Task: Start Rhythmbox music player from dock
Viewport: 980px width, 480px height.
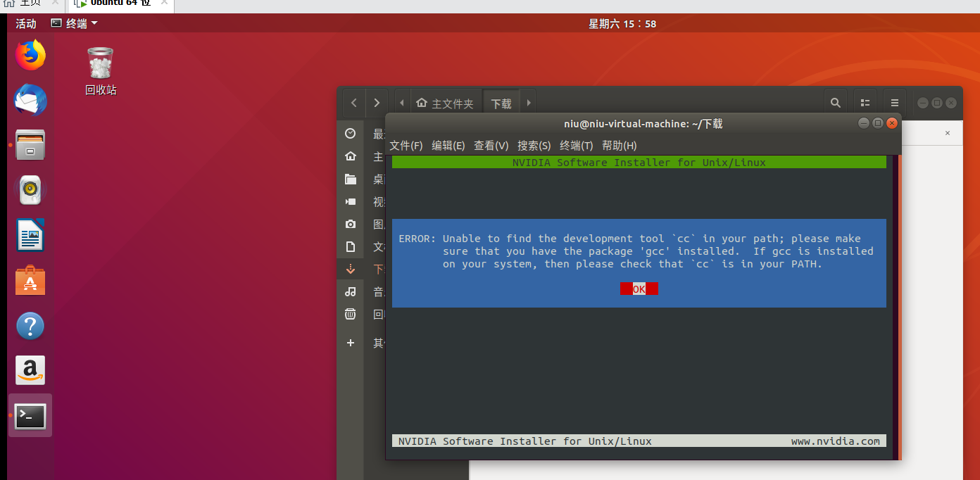Action: (x=30, y=190)
